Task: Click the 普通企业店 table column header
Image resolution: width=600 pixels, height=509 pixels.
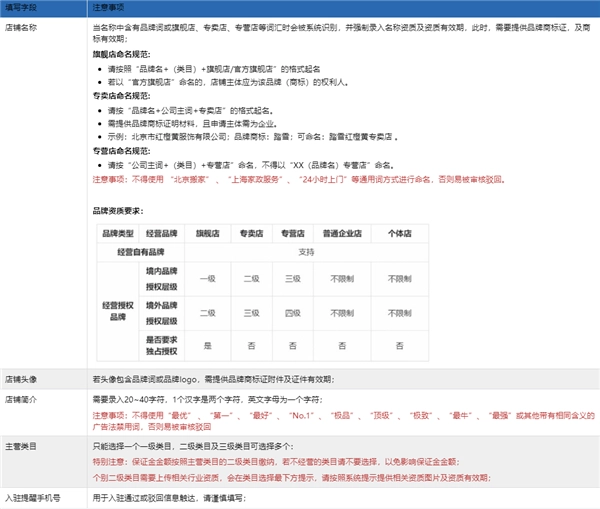Action: (x=339, y=232)
